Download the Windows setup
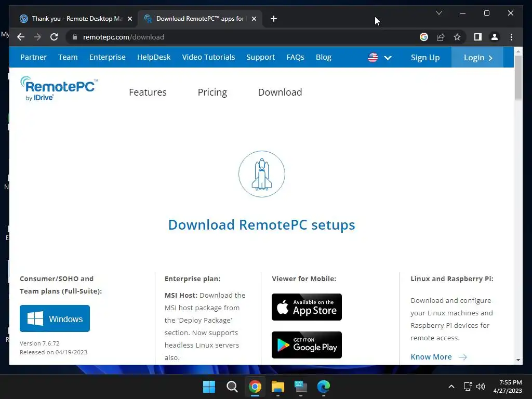Image resolution: width=532 pixels, height=399 pixels. 55,318
